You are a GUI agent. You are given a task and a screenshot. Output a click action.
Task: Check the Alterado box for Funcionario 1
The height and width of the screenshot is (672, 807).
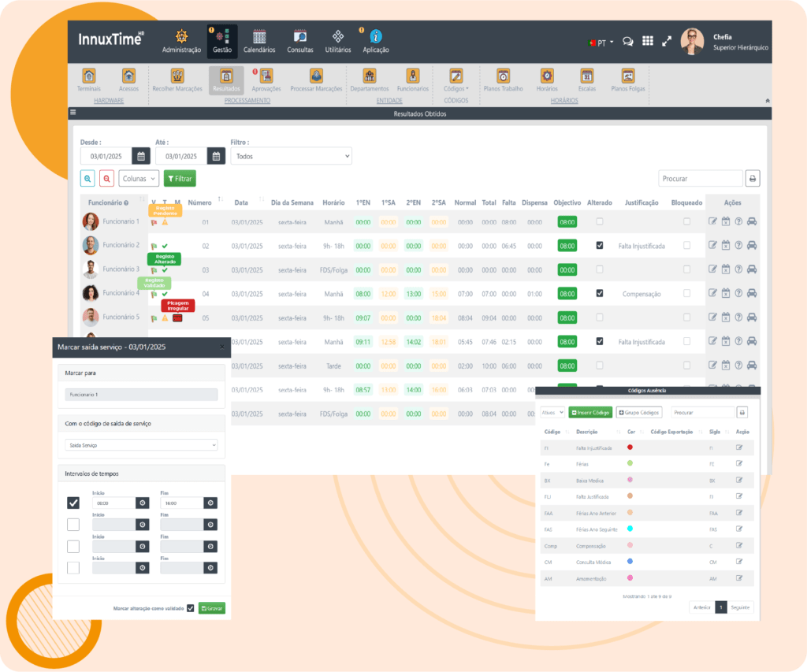[x=600, y=221]
